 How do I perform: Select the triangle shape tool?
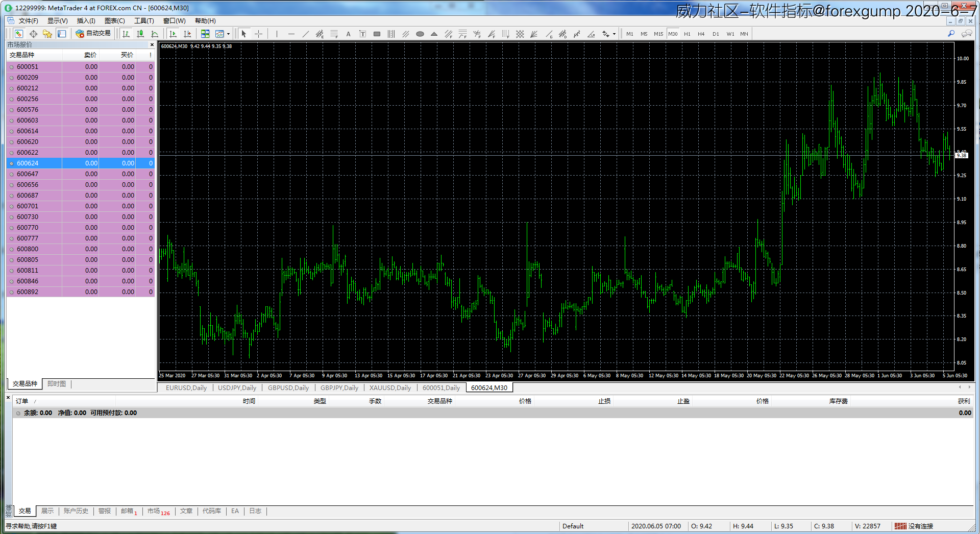[434, 34]
